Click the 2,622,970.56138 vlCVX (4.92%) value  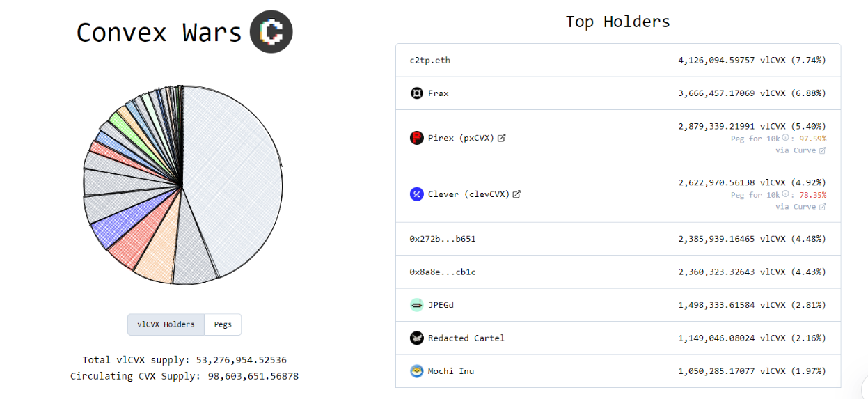pos(752,182)
